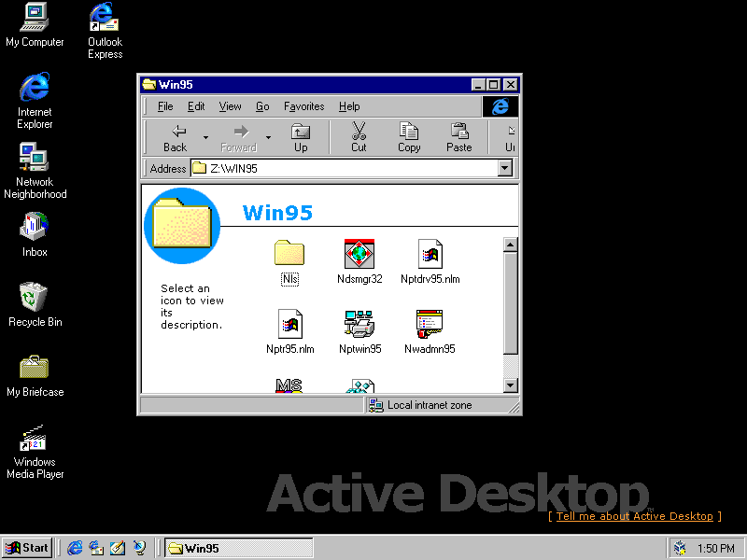
Task: Click the 1:50 PM taskbar clock
Action: pyautogui.click(x=715, y=549)
